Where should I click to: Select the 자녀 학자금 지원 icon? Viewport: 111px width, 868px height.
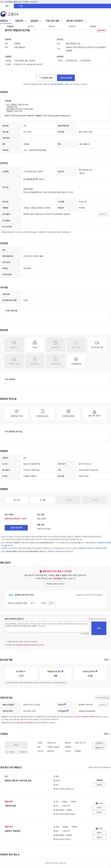click(97, 345)
